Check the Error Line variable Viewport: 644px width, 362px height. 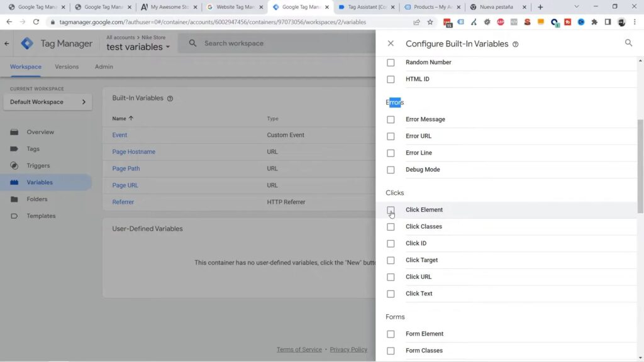tap(391, 153)
